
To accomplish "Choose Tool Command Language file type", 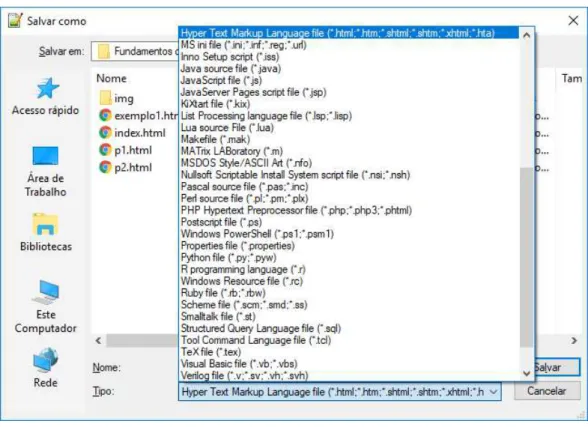I will coord(349,340).
